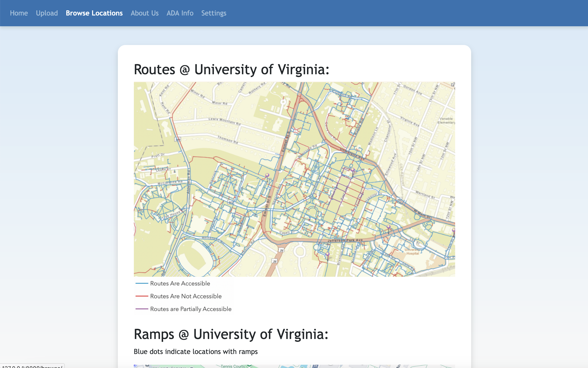Click purple pin near Lee St
Image resolution: width=588 pixels, height=368 pixels.
pos(388,227)
